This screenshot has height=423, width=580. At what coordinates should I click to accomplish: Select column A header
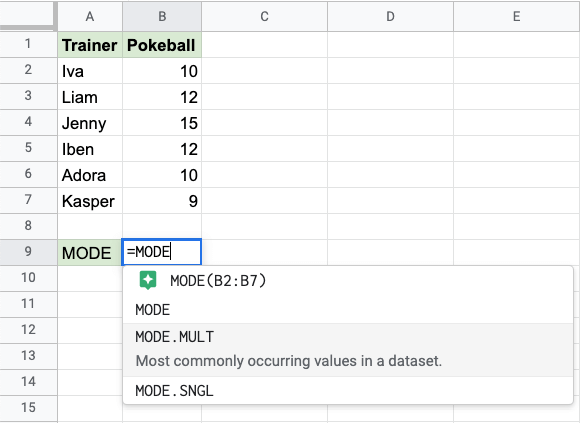90,16
